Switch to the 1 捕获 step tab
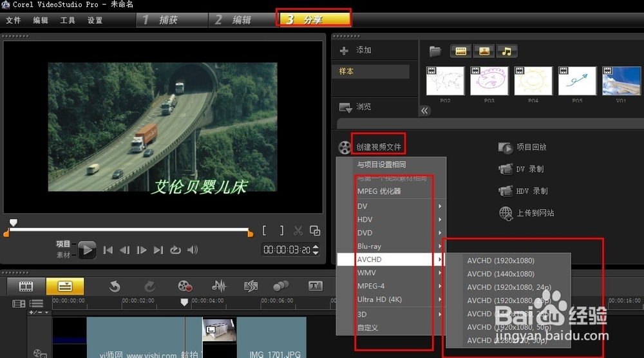 pyautogui.click(x=172, y=20)
